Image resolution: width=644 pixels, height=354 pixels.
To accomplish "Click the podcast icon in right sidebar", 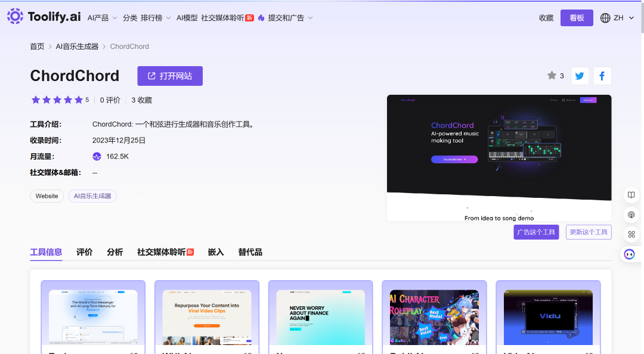I will click(x=631, y=215).
